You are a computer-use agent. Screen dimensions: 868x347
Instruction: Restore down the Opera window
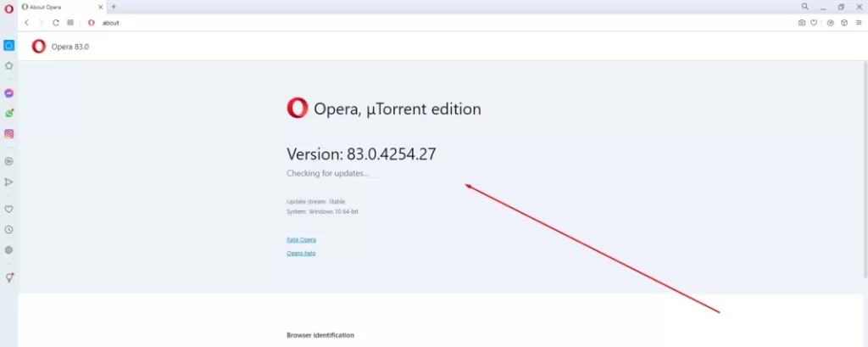click(x=842, y=7)
